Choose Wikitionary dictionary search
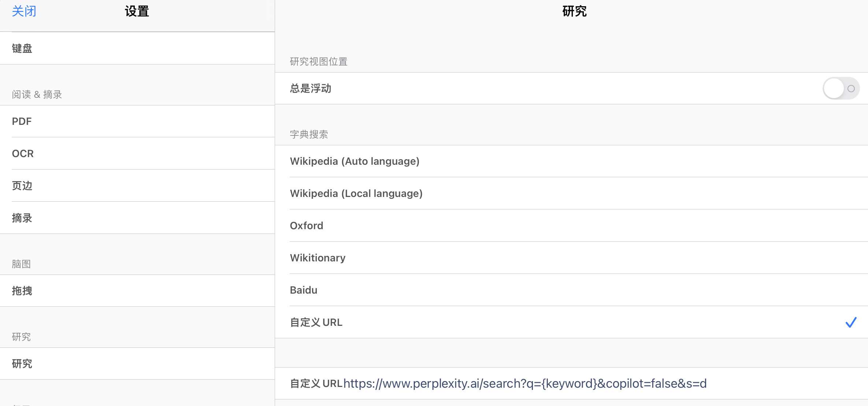The width and height of the screenshot is (868, 406). click(x=571, y=258)
